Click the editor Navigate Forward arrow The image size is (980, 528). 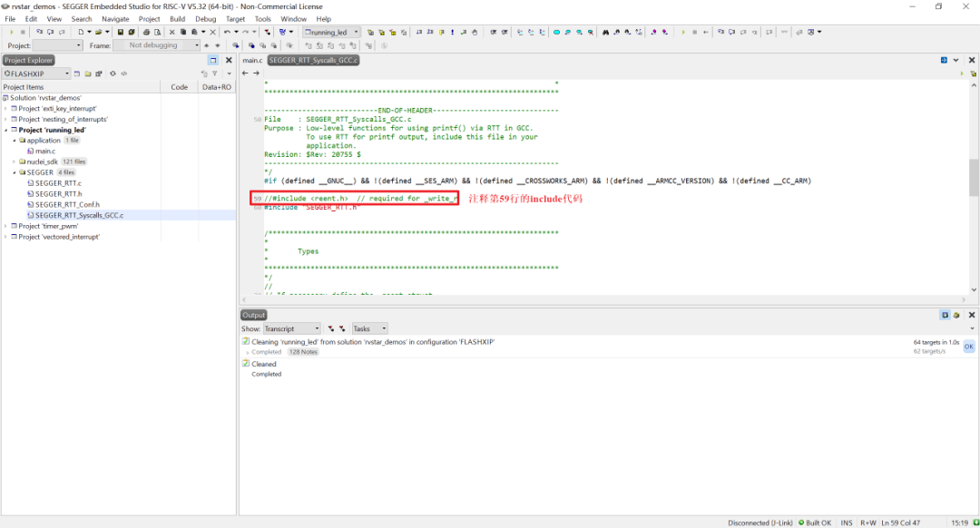pos(256,73)
